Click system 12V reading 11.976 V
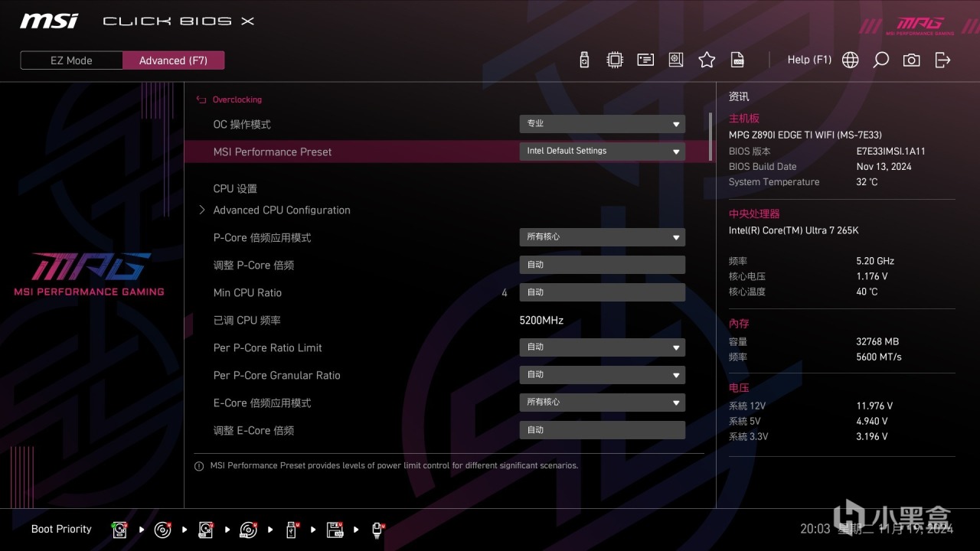Screen dimensions: 980x551 click(874, 406)
